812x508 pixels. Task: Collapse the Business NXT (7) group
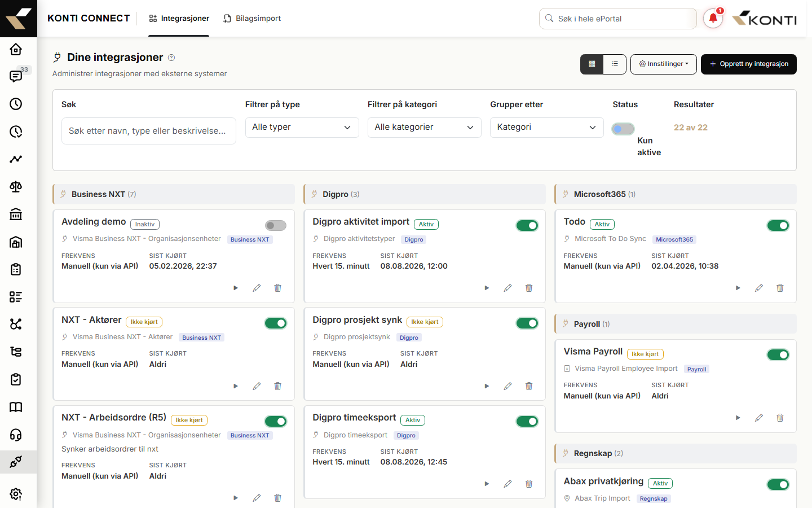coord(174,194)
